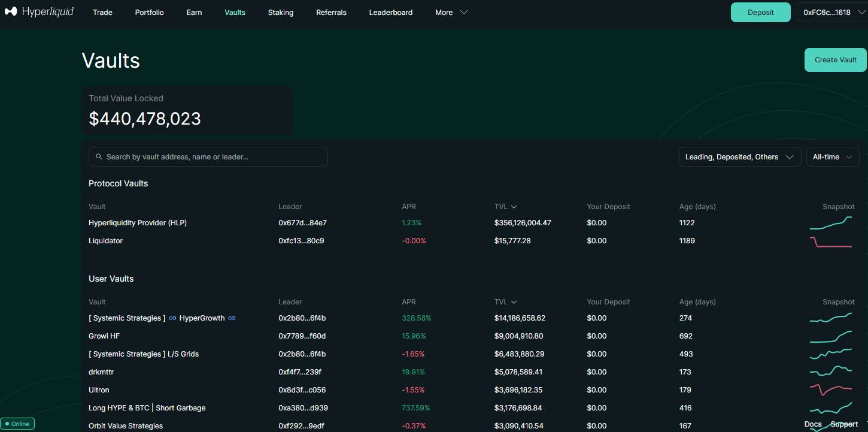Screen dimensions: 868x432
Task: Open the Staking page
Action: tap(281, 13)
